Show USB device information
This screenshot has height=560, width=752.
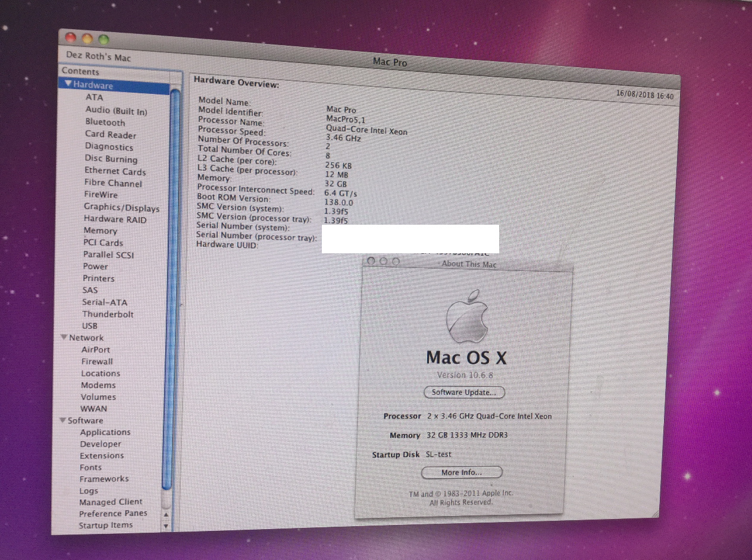tap(90, 326)
